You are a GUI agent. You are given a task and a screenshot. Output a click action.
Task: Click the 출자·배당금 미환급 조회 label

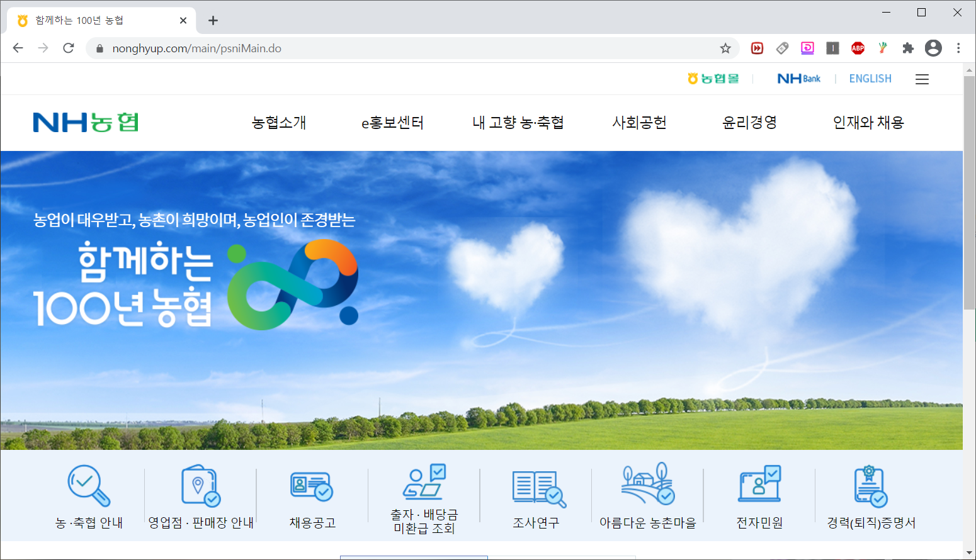[x=424, y=522]
